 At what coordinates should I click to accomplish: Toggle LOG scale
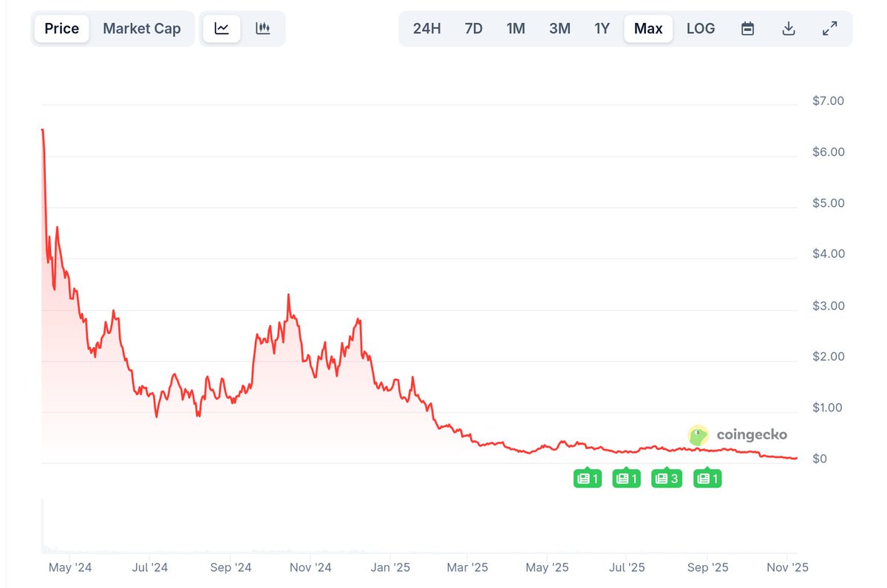coord(701,29)
